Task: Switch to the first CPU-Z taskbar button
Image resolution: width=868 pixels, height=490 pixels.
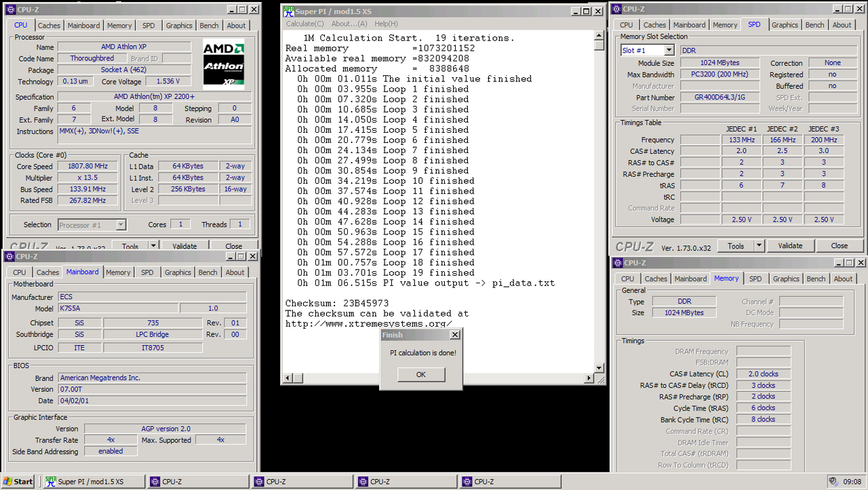Action: (x=199, y=481)
